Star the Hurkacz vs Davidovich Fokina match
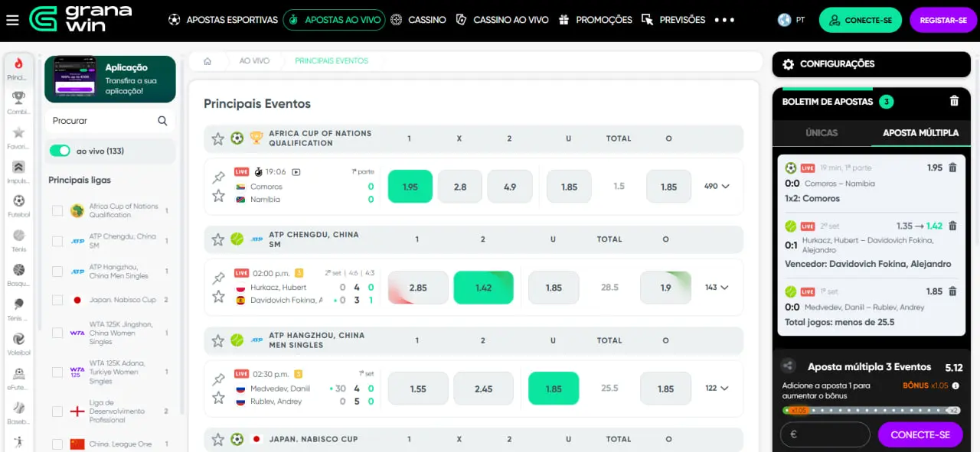This screenshot has width=980, height=452. [x=218, y=296]
